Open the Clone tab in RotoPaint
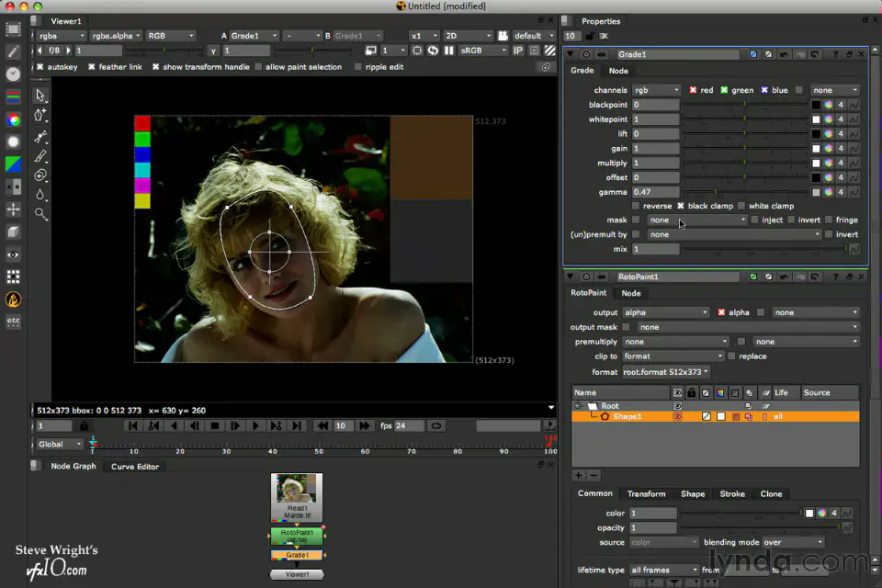Viewport: 882px width, 588px height. pos(771,494)
